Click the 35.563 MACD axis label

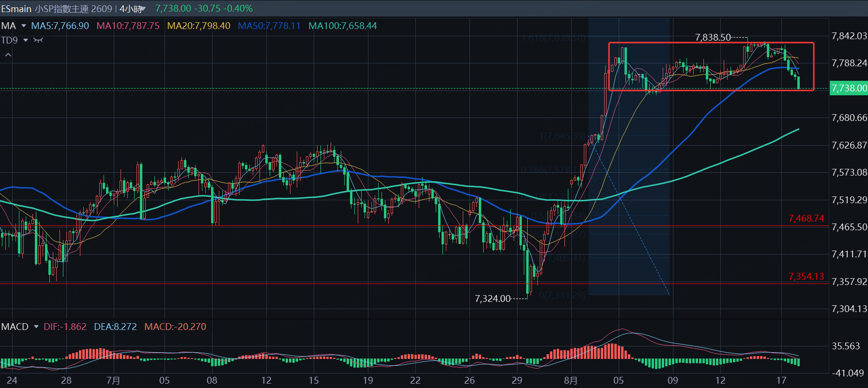point(846,346)
